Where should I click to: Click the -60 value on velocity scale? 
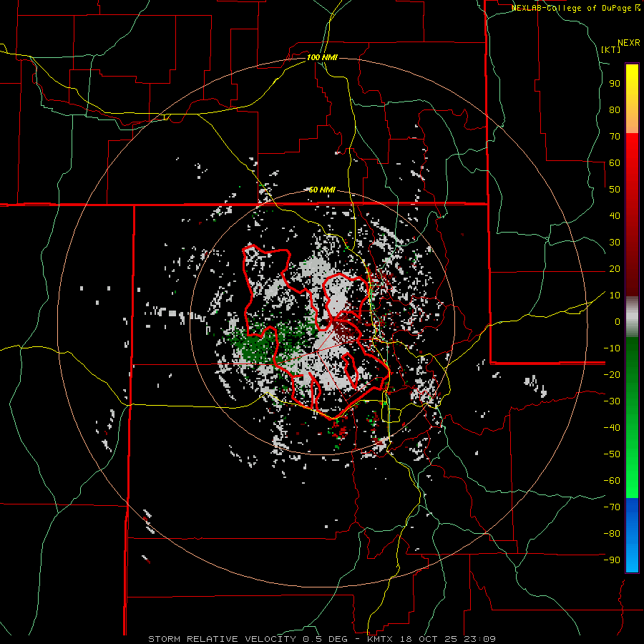pyautogui.click(x=612, y=481)
